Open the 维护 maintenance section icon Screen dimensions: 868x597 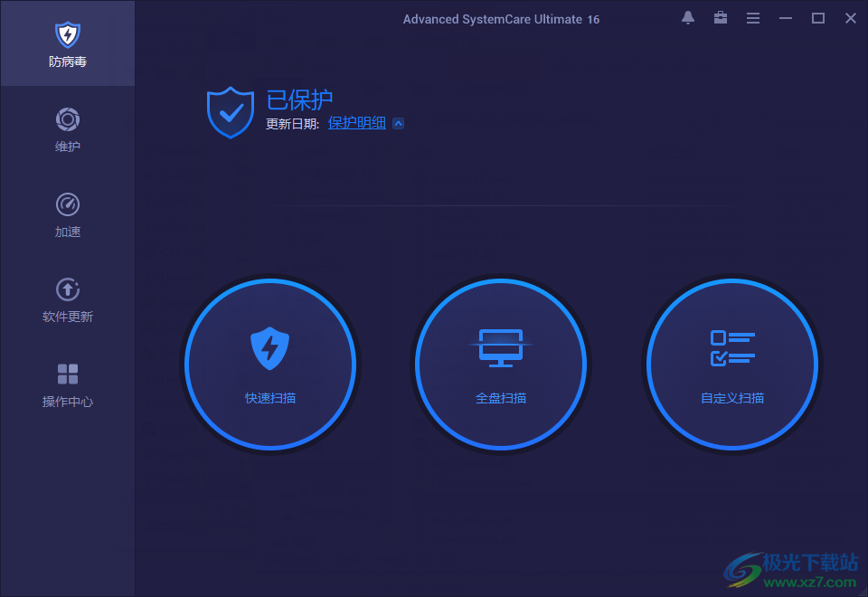point(67,118)
